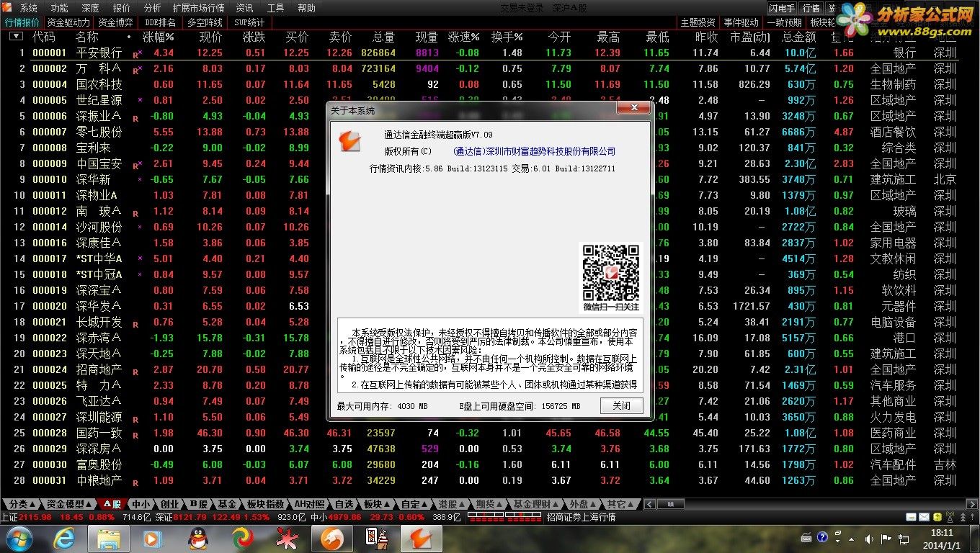Switch to the 资金驱动力 tab
Image resolution: width=980 pixels, height=553 pixels.
[x=68, y=22]
